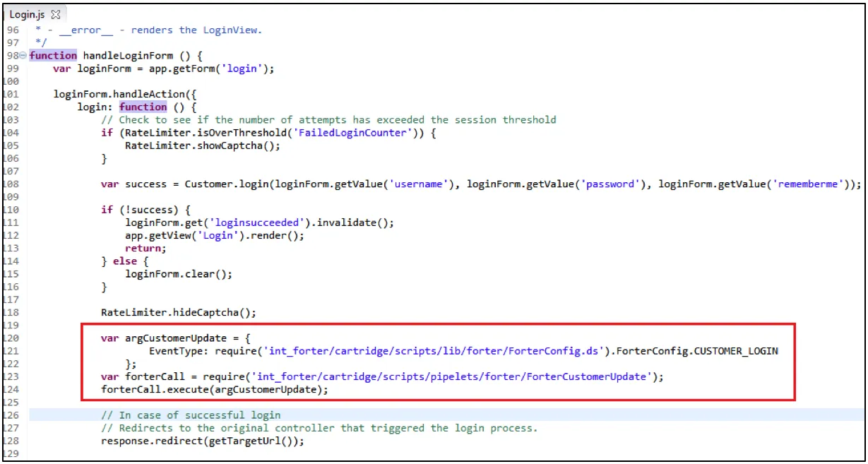Click the argCustomerUpdate variable declaration
Image resolution: width=868 pixels, height=464 pixels.
click(x=176, y=338)
